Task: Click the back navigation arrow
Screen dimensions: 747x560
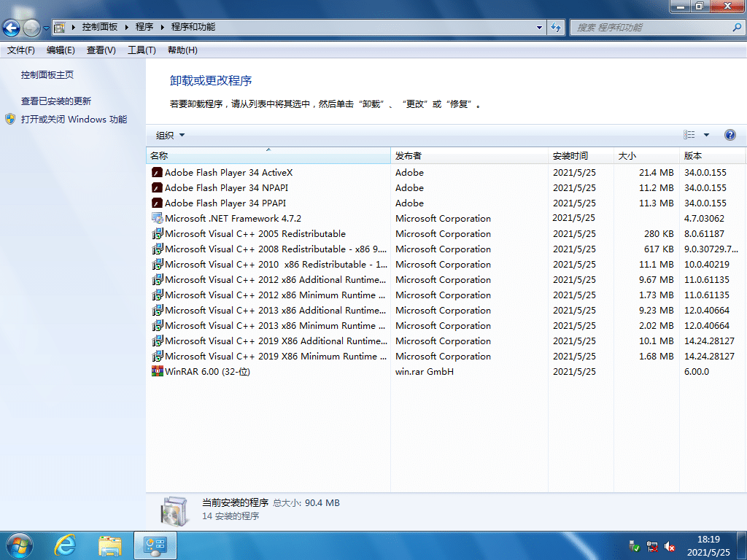Action: 12,28
